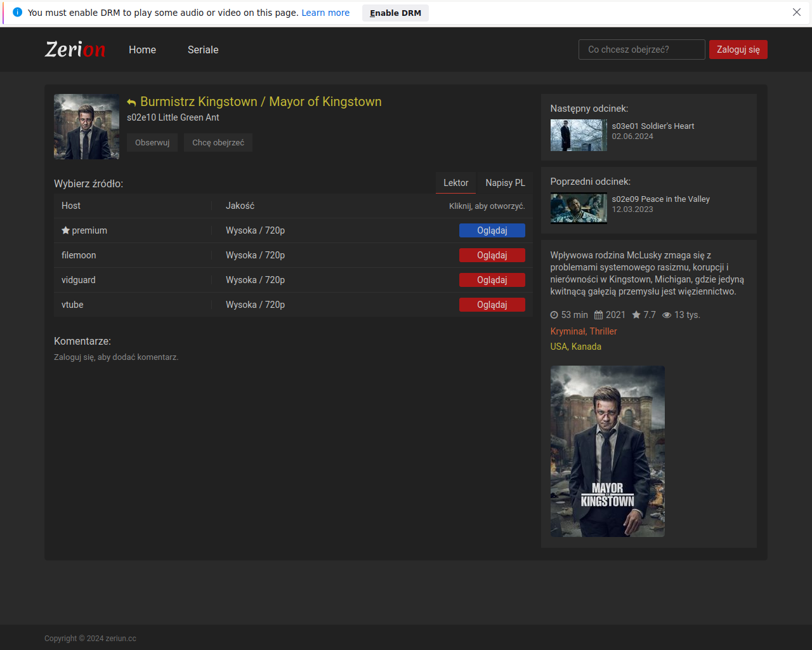Click the vidguard host row label
Viewport: 812px width, 650px height.
coord(79,280)
